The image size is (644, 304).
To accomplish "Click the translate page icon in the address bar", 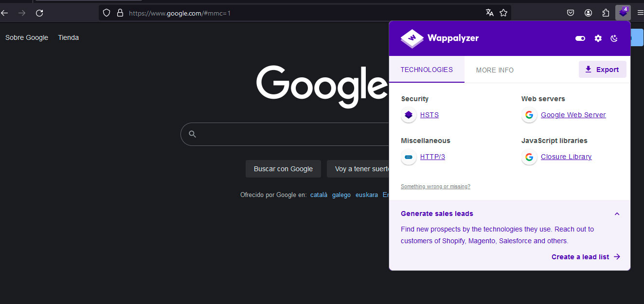I will tap(490, 13).
